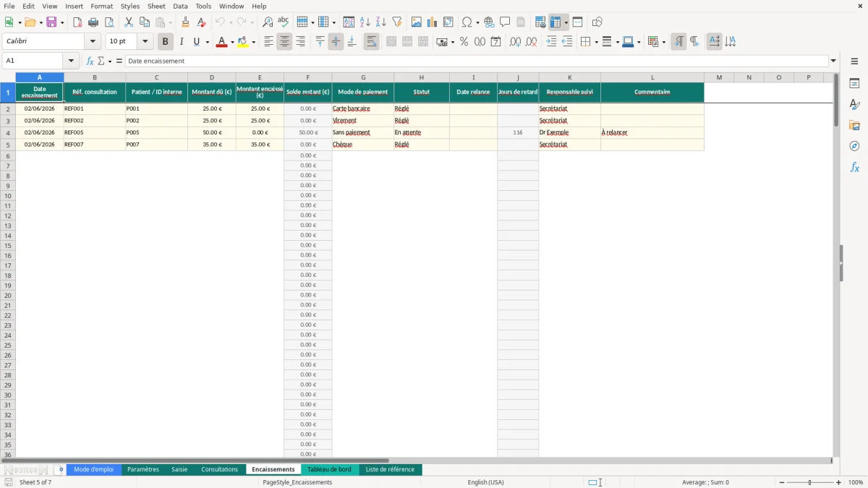Click the Insert Comment icon
This screenshot has width=868, height=488.
click(x=506, y=22)
